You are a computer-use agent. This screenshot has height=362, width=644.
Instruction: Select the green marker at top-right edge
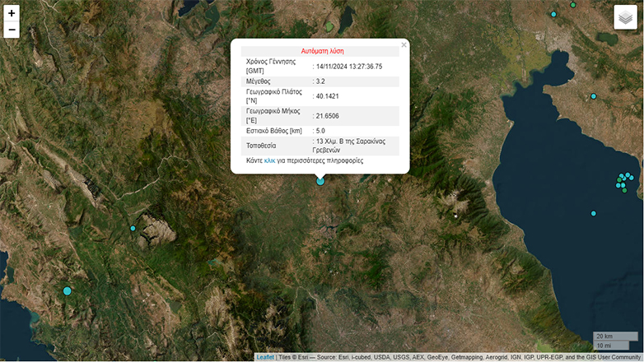click(x=573, y=5)
